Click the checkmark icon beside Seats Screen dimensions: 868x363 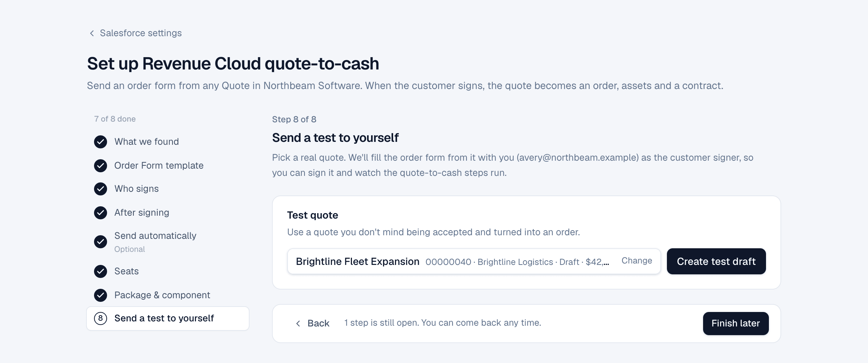101,271
